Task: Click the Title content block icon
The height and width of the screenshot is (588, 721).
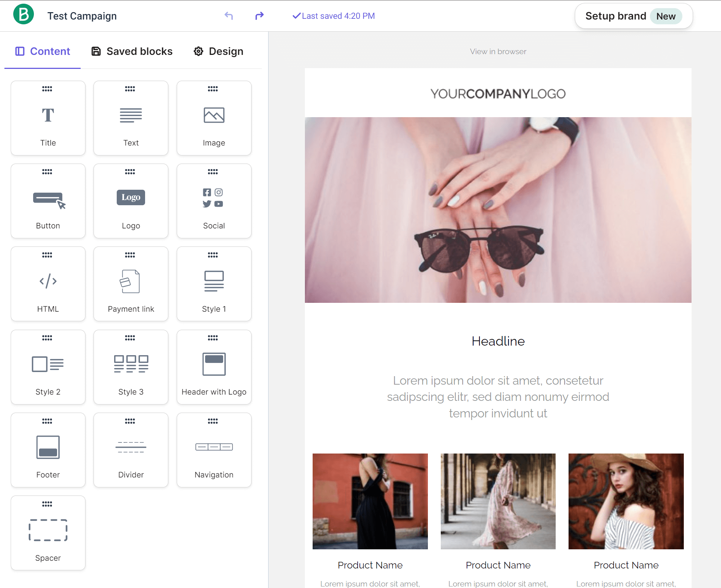Action: click(x=47, y=115)
